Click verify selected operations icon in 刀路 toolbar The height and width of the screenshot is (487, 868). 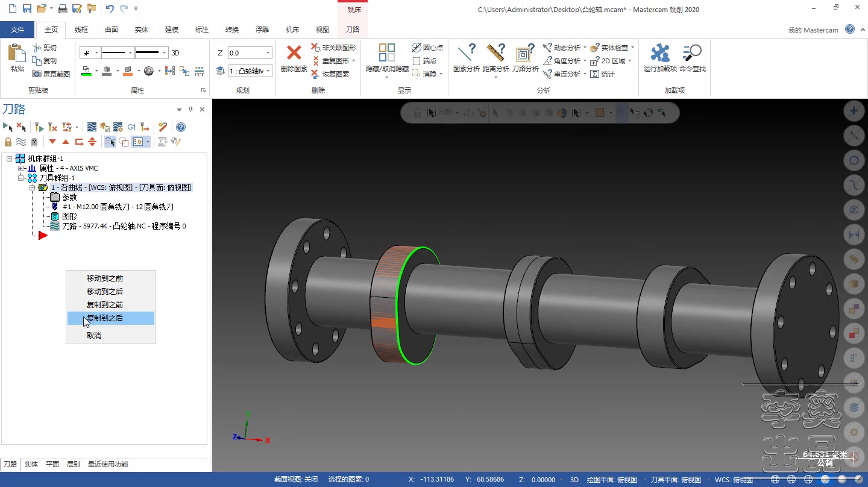click(x=105, y=127)
